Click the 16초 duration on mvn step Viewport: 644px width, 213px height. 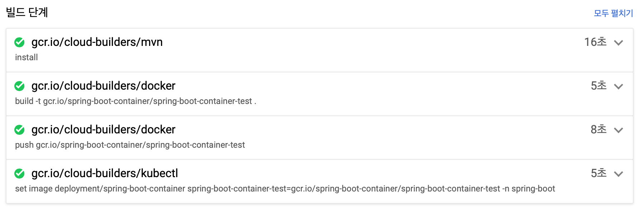[595, 42]
